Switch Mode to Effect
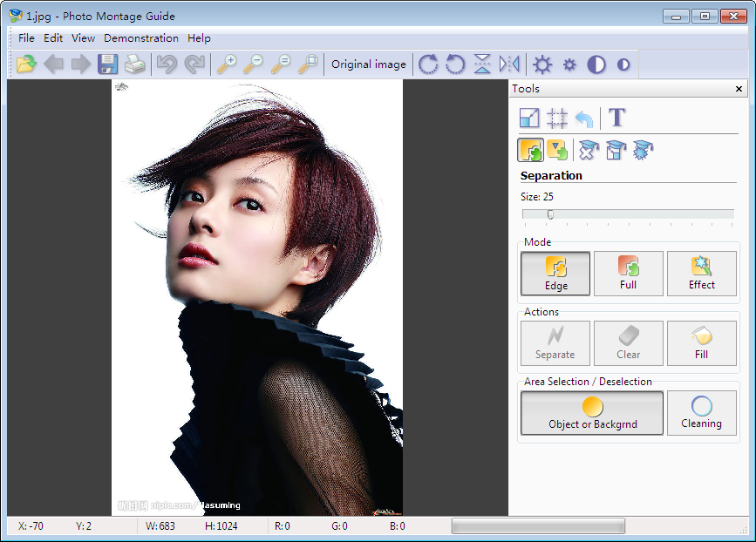 coord(701,274)
